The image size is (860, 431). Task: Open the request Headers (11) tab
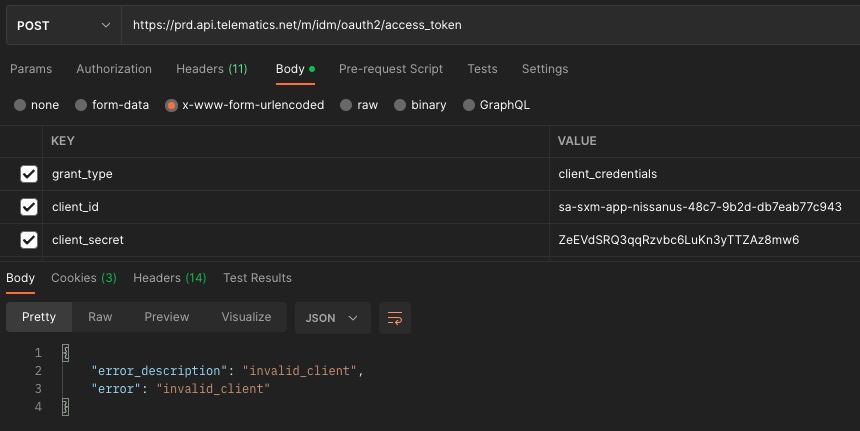[x=212, y=69]
